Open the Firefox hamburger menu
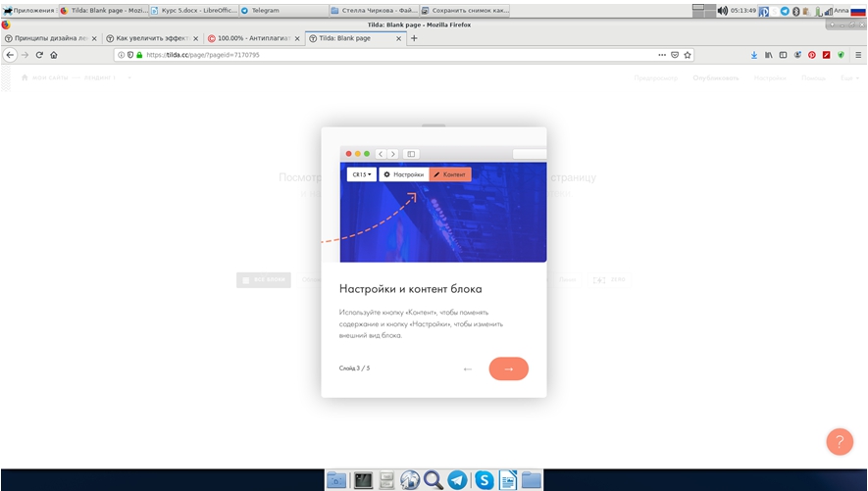The height and width of the screenshot is (491, 868). coord(858,55)
